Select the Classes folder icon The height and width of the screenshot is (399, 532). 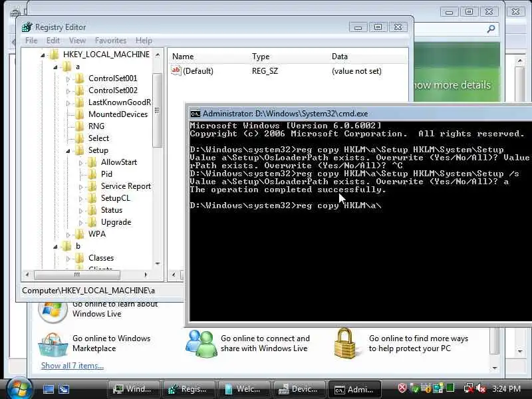[x=79, y=258]
